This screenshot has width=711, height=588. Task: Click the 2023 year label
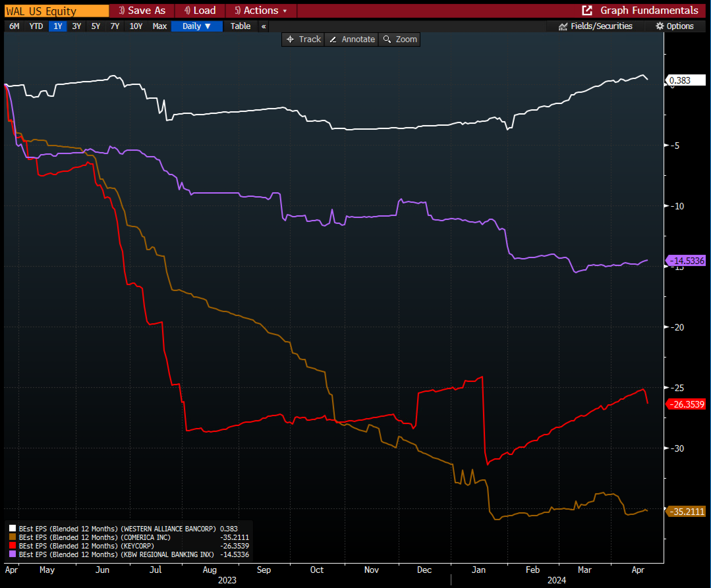(227, 580)
